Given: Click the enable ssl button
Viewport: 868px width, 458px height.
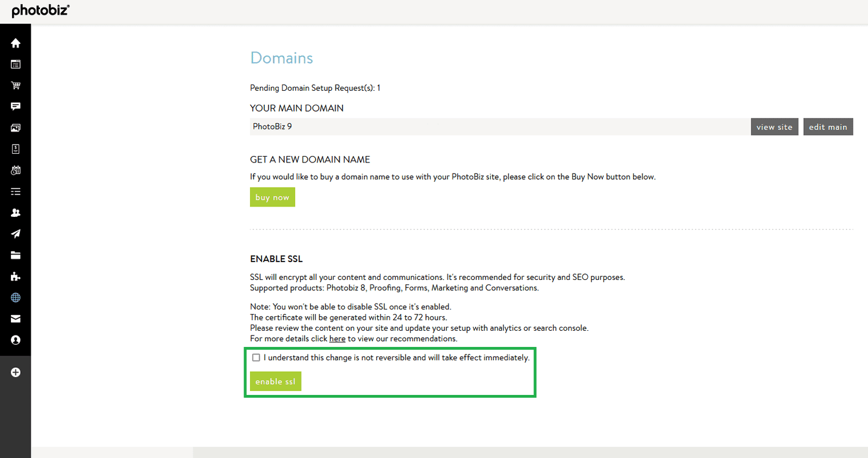Looking at the screenshot, I should [275, 381].
